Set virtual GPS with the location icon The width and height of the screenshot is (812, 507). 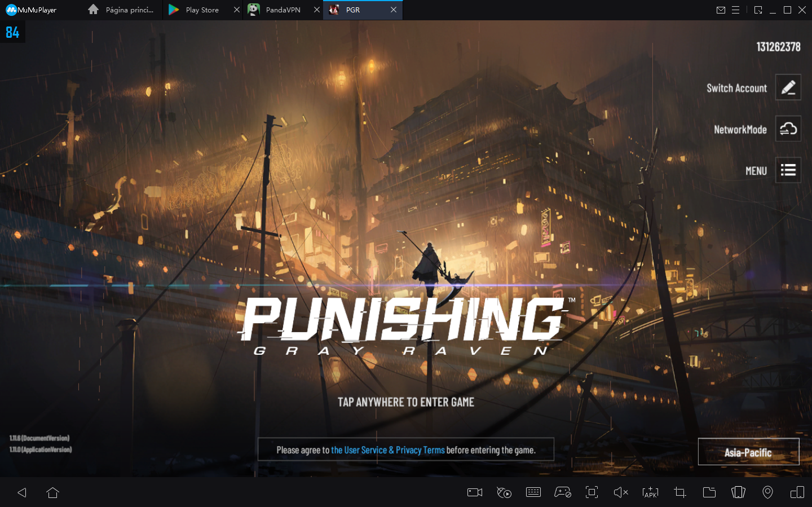coord(767,492)
